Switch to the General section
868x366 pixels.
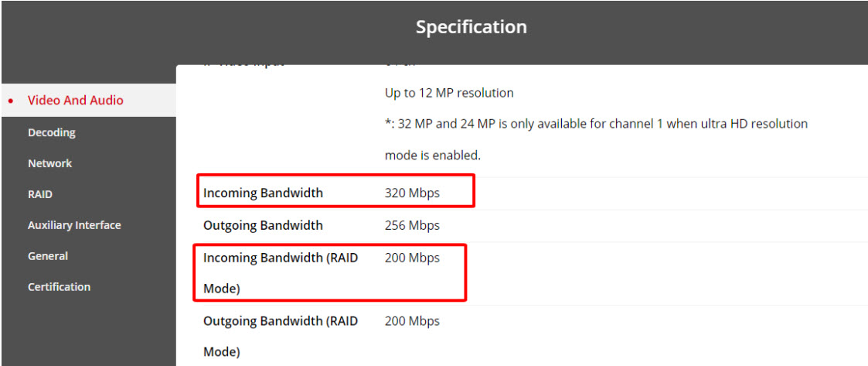tap(48, 256)
